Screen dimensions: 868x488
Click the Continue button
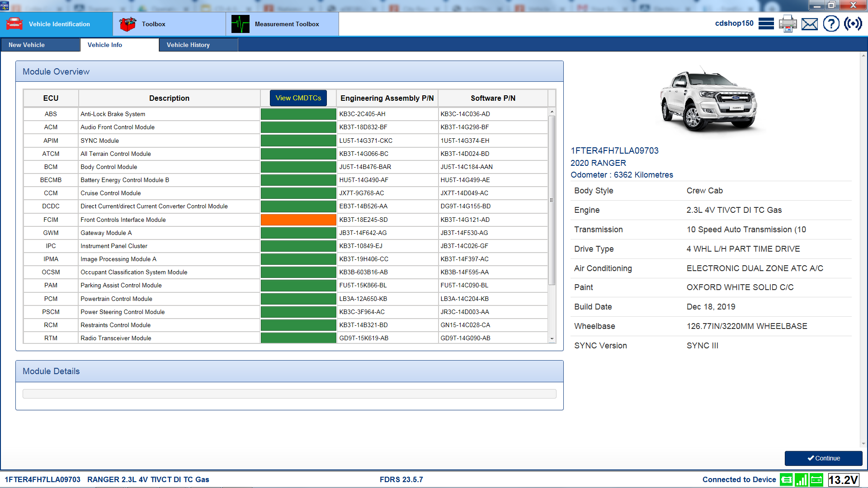coord(823,458)
